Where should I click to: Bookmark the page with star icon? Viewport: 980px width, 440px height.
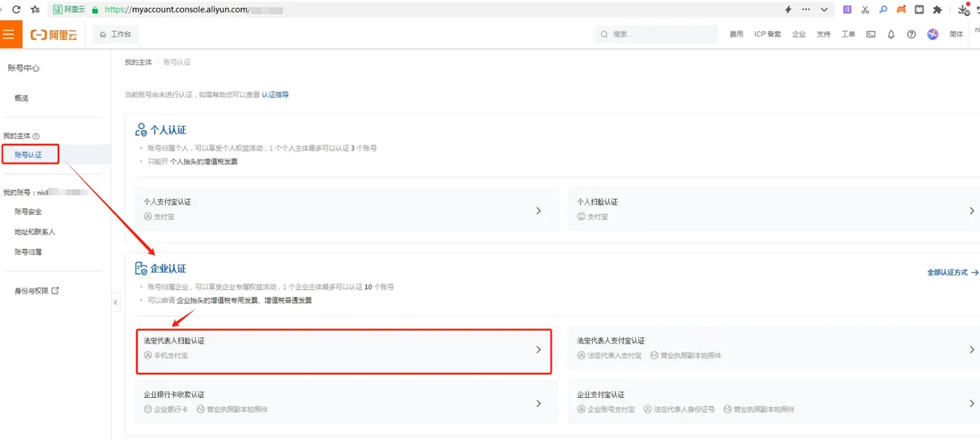[35, 10]
